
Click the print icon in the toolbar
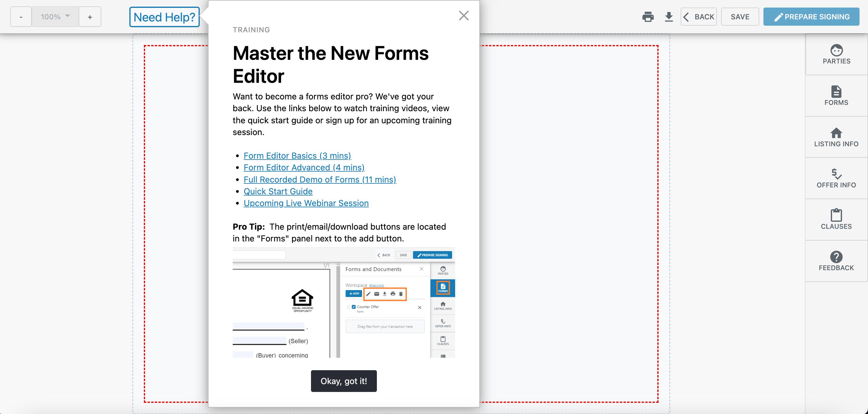[648, 17]
